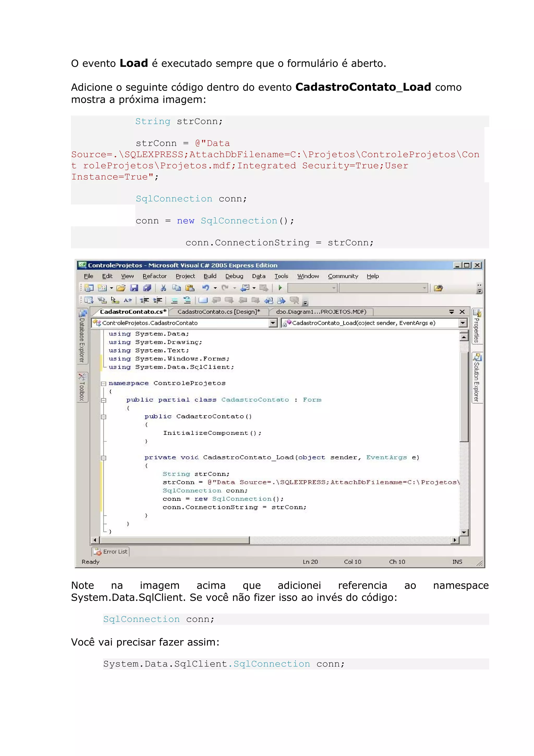The height and width of the screenshot is (756, 534).
Task: Collapse the CadastroContato class code block
Action: [103, 400]
